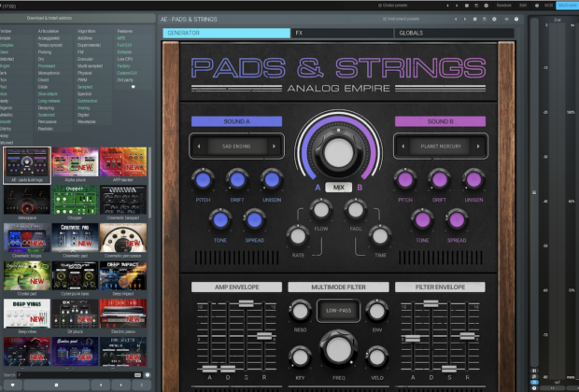Open global settings gear icon
579x392 pixels.
coord(486,6)
